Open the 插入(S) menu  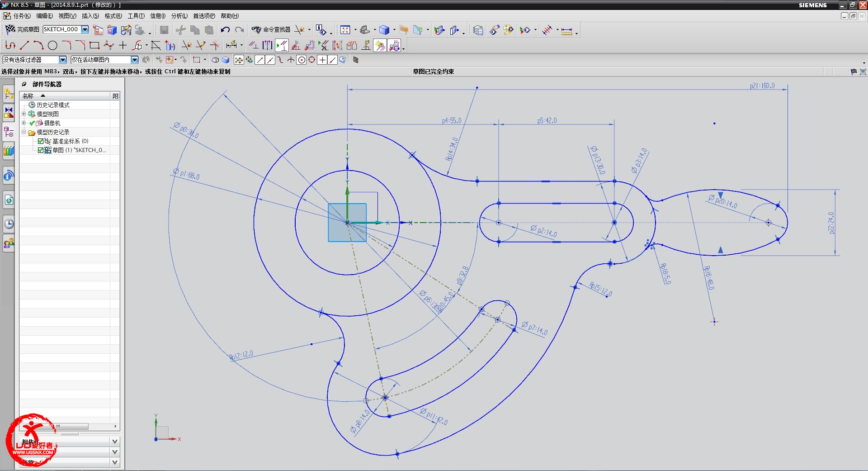click(x=90, y=16)
